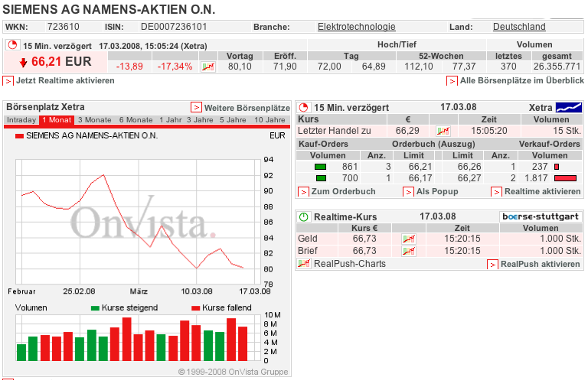Click the letztes volume value 370
588x387 pixels.
click(508, 67)
